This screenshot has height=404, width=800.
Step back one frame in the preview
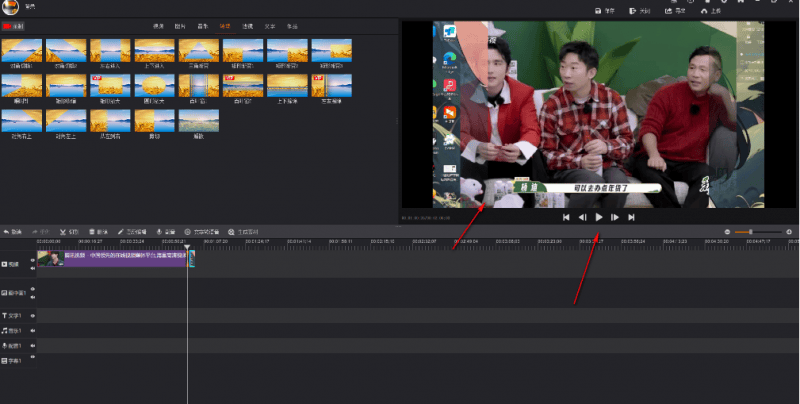click(x=582, y=217)
